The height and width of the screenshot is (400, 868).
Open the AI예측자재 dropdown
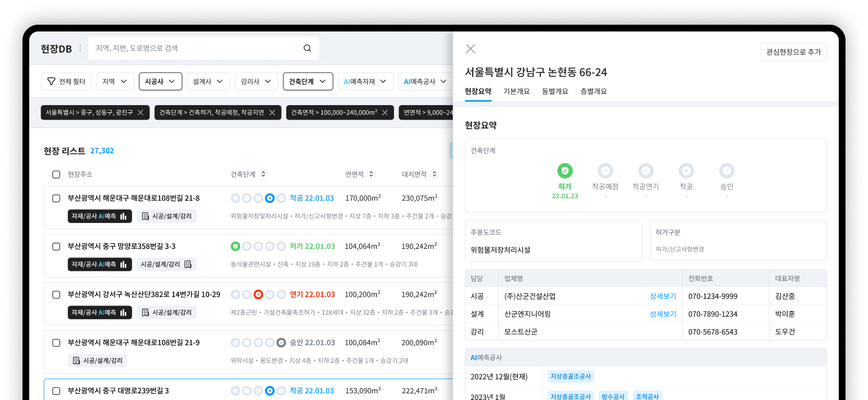(365, 81)
